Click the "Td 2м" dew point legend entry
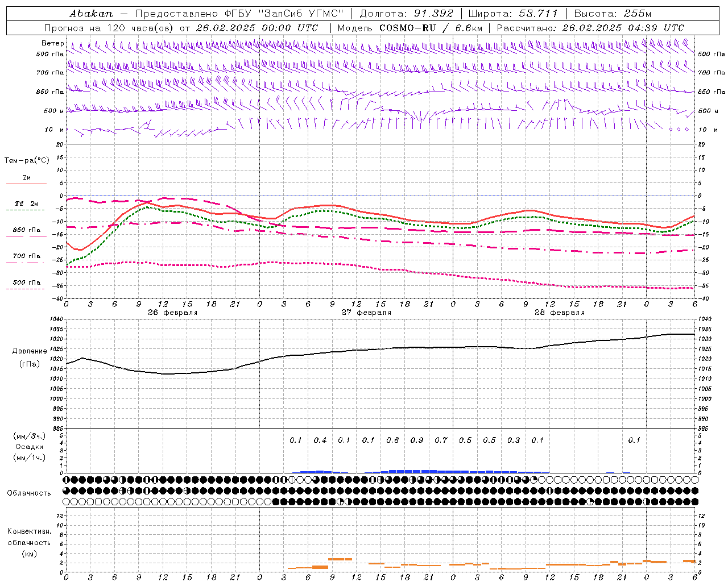The height and width of the screenshot is (582, 728). coord(26,203)
